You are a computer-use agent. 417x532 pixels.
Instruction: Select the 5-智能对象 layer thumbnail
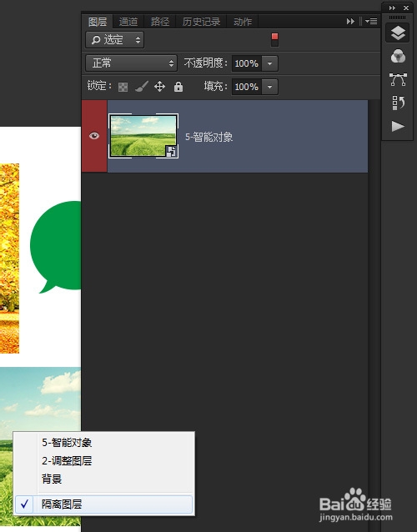143,136
